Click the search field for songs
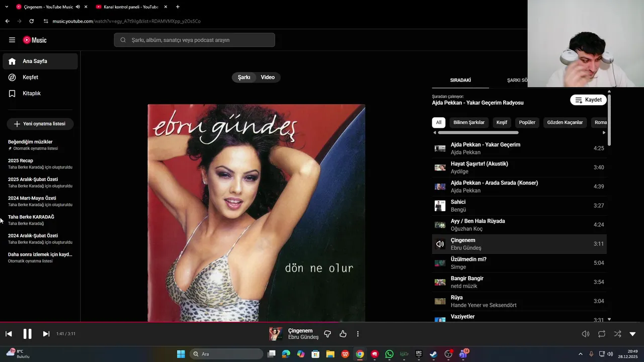 195,40
